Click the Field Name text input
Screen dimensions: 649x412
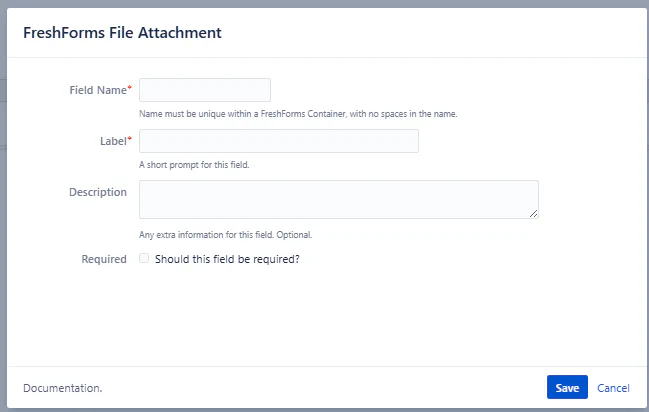pos(205,90)
